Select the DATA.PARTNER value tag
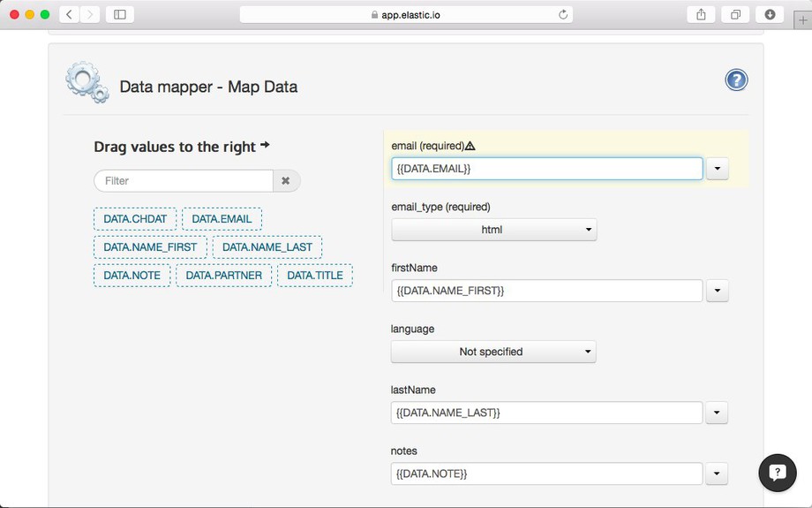Viewport: 812px width, 508px height. click(x=223, y=276)
